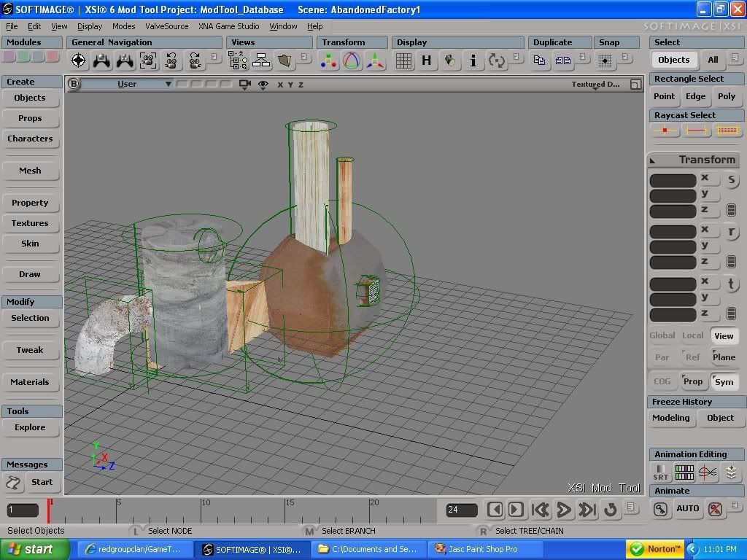Click the Modeling freeze button
Screen dimensions: 747x560
pos(671,418)
